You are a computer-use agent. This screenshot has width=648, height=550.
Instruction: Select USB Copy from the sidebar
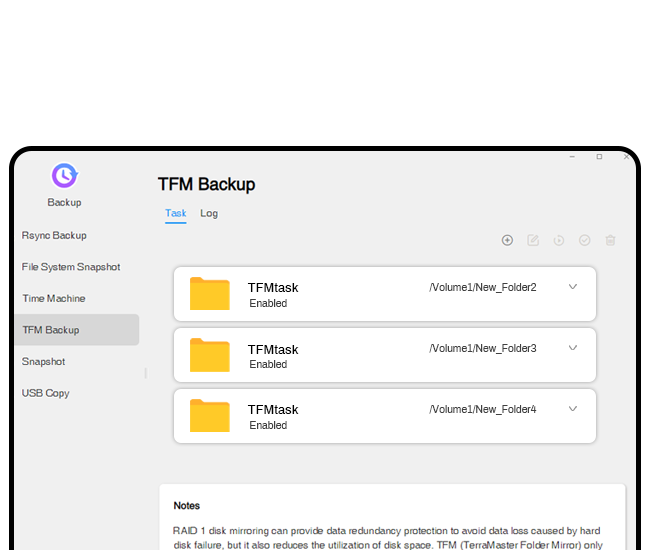(46, 393)
